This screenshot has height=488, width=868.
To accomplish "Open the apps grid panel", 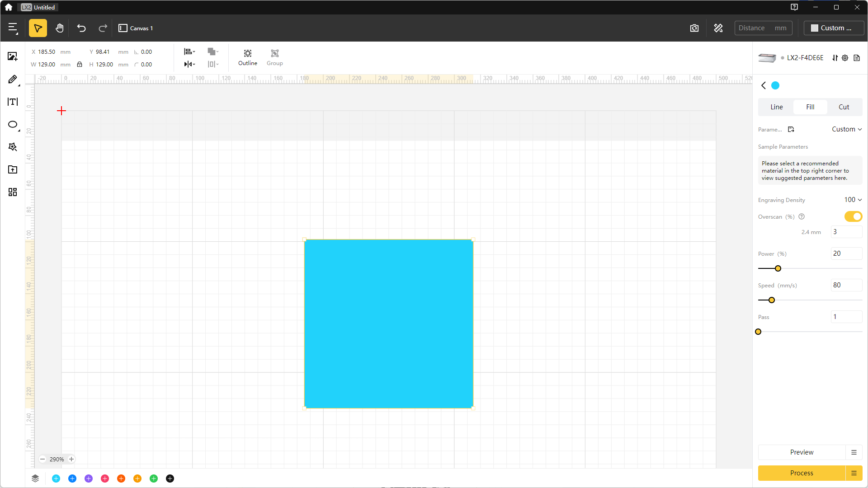I will 13,192.
